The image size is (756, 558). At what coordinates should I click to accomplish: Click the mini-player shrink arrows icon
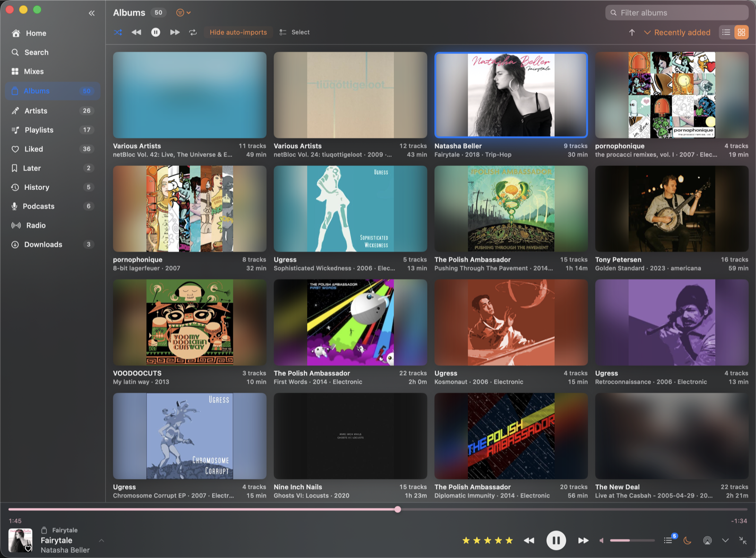pyautogui.click(x=743, y=541)
